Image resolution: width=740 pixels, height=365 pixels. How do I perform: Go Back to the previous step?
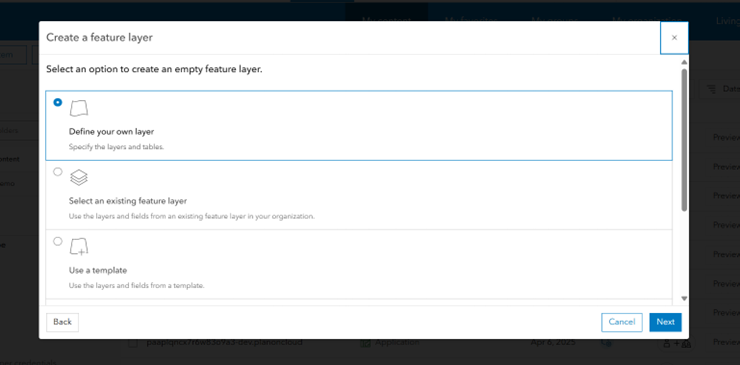pos(62,322)
